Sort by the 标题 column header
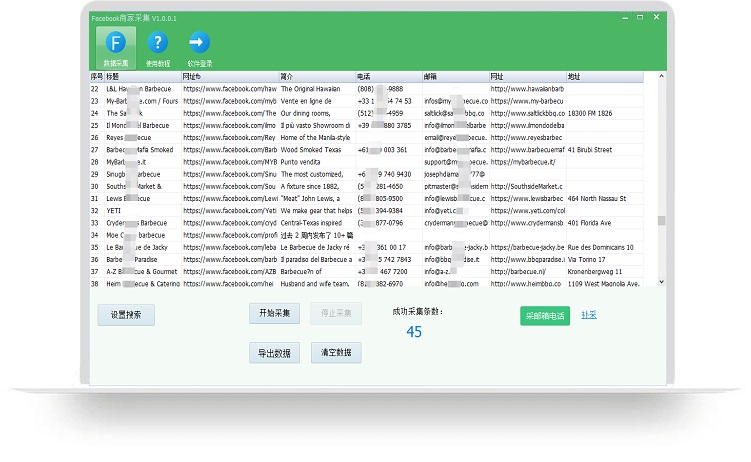The height and width of the screenshot is (462, 751). [x=143, y=77]
